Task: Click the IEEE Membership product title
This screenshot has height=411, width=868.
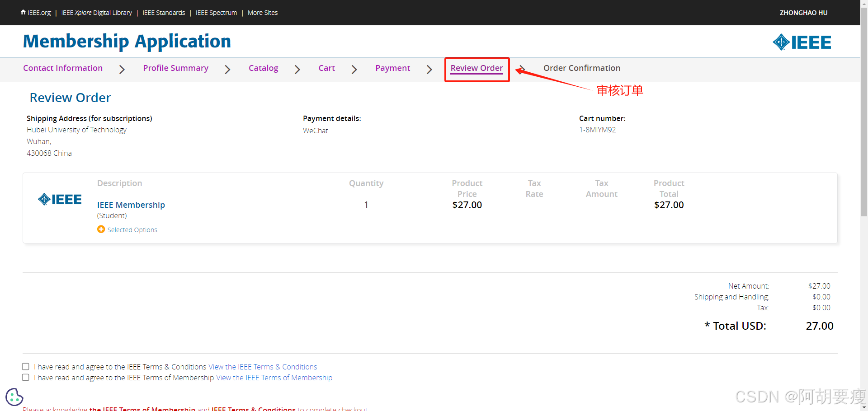Action: (x=131, y=205)
